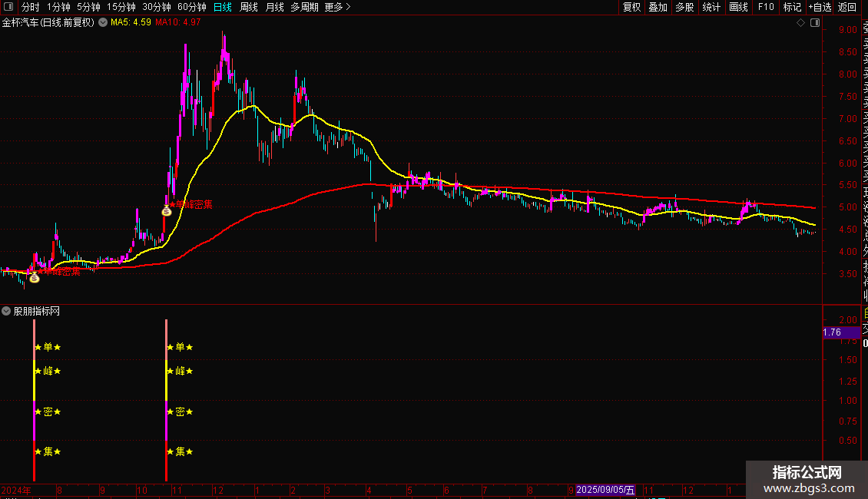
Task: Add stock via +自选 button
Action: tap(820, 7)
